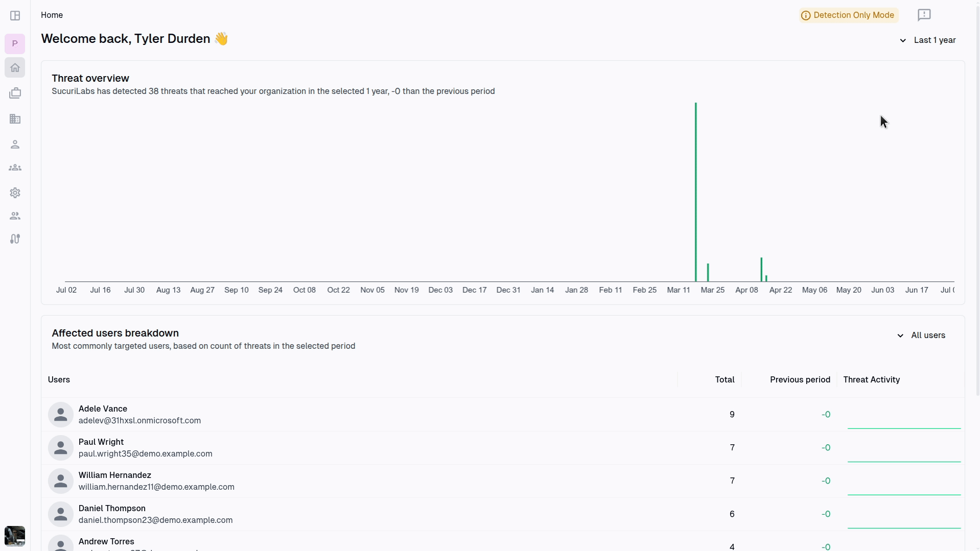980x551 pixels.
Task: Click the threat bar after Apr 08
Action: pos(761,270)
